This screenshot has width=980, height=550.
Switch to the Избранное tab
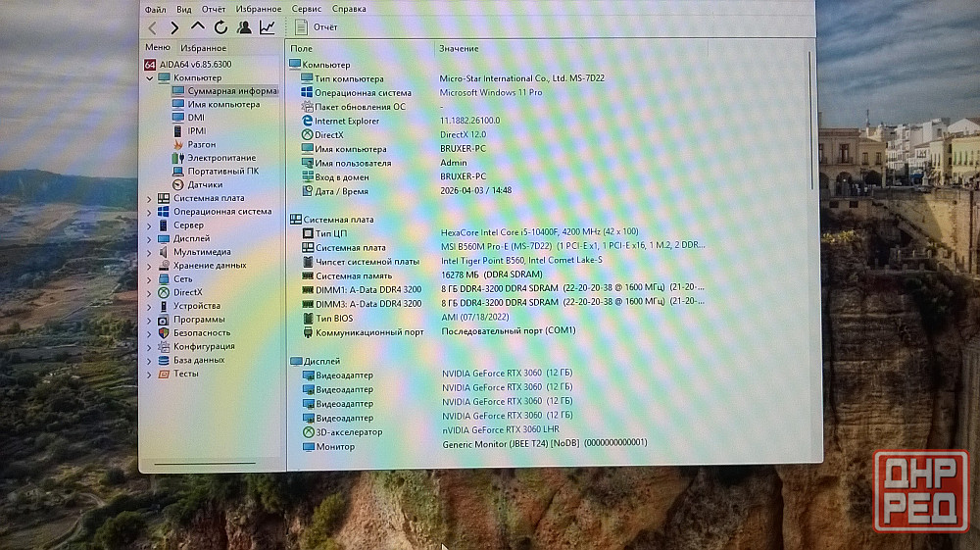click(203, 48)
